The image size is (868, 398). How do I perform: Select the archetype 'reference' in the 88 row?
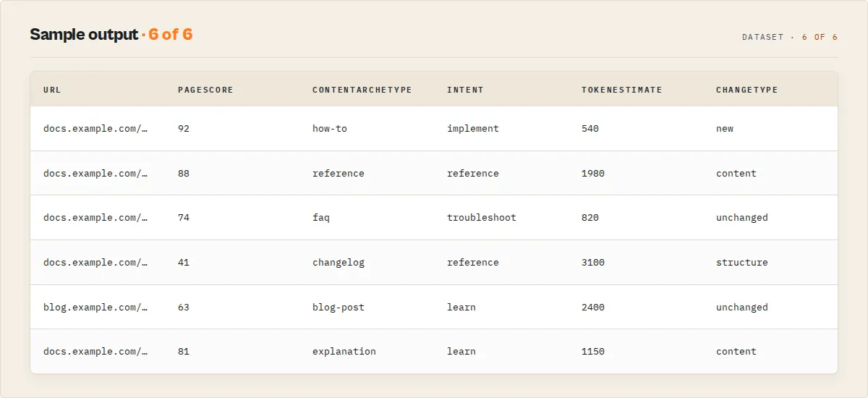[x=339, y=174]
